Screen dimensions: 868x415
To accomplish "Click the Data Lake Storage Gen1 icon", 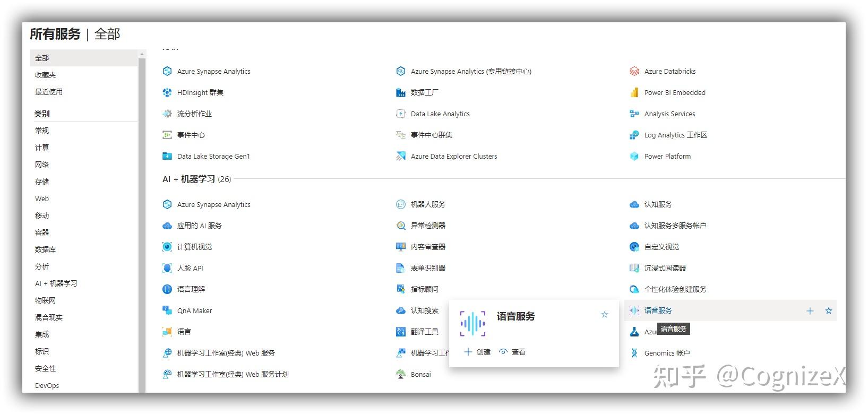I will click(x=167, y=156).
